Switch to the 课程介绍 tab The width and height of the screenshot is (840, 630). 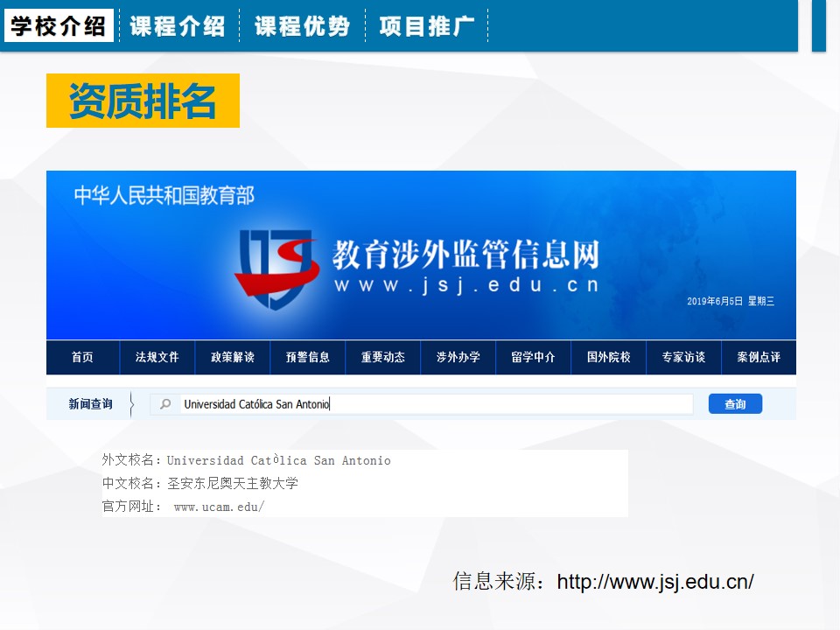[178, 25]
